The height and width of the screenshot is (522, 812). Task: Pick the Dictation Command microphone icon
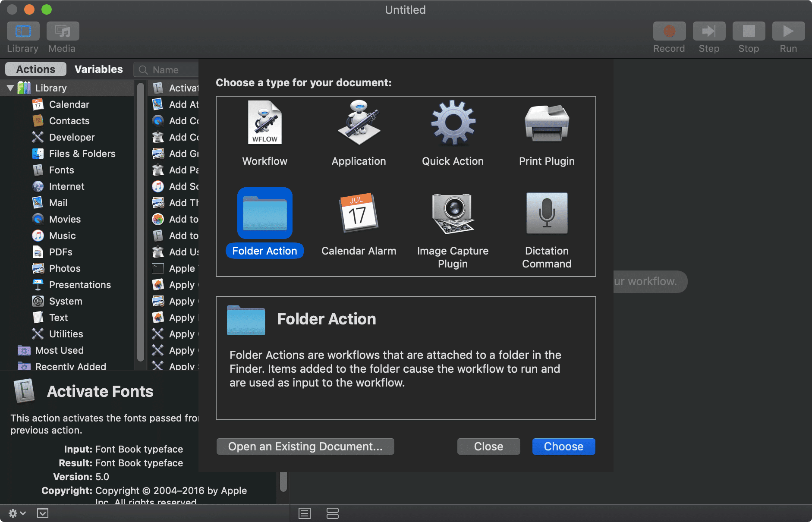tap(547, 213)
